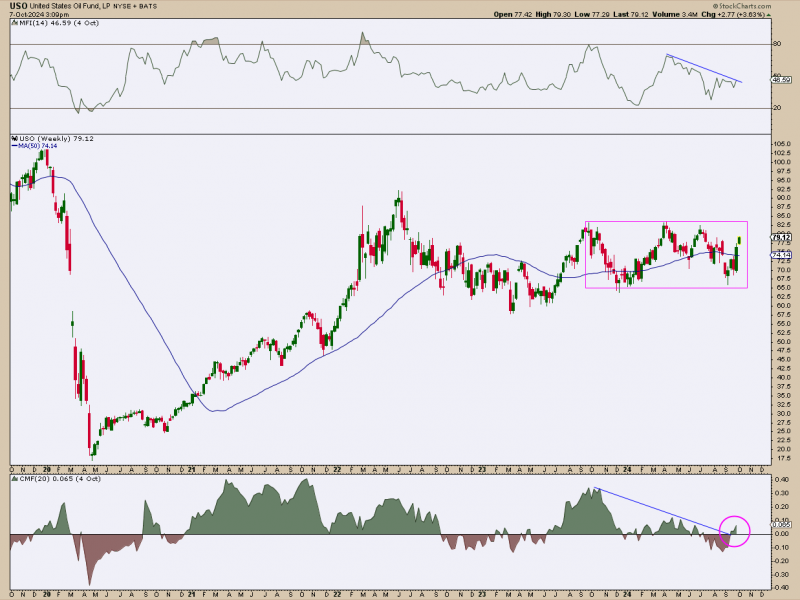Click the 74.14 moving average tag on axis
This screenshot has width=800, height=600.
pos(782,255)
